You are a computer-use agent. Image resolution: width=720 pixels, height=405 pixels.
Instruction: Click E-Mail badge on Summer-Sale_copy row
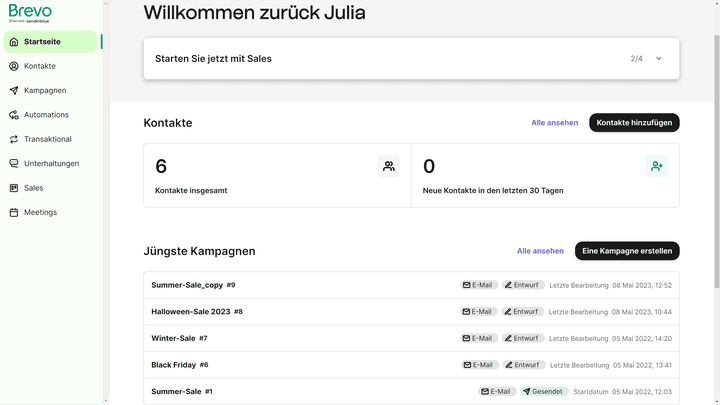pos(478,285)
